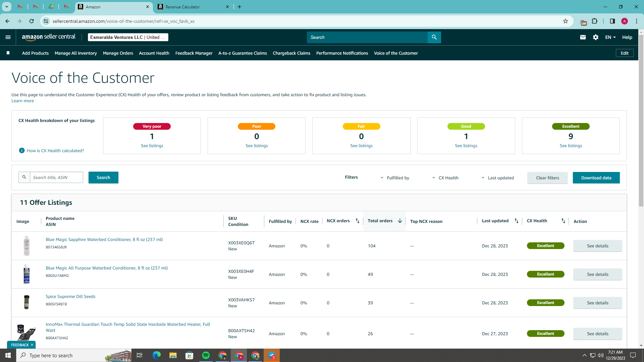Click Download data button
644x362 pixels.
[x=596, y=178]
